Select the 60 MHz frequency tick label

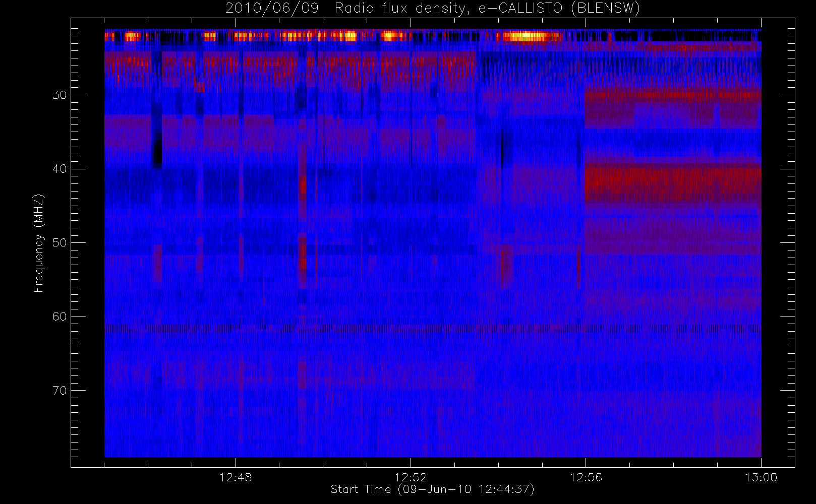[x=60, y=317]
